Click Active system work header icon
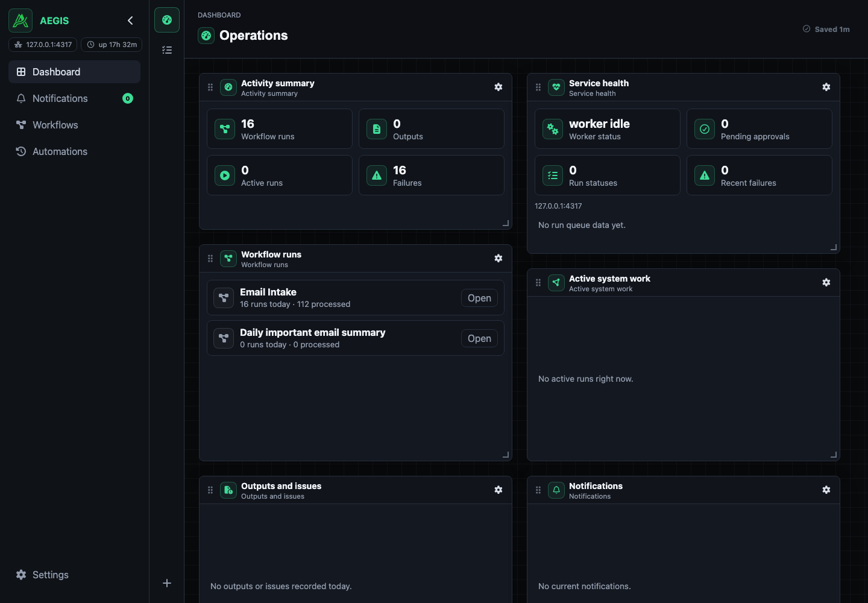Screen dimensions: 868x603 556,283
